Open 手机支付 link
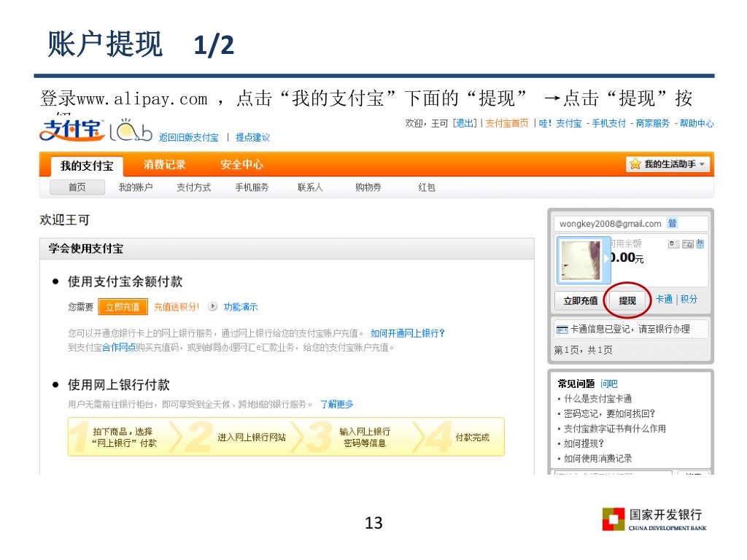 click(608, 123)
